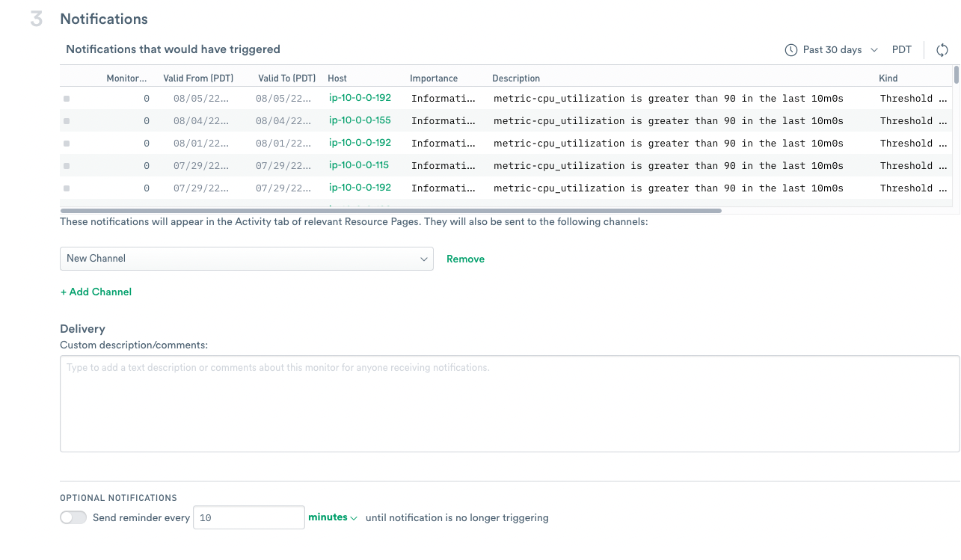Image resolution: width=961 pixels, height=560 pixels.
Task: Click the Description column header
Action: point(516,78)
